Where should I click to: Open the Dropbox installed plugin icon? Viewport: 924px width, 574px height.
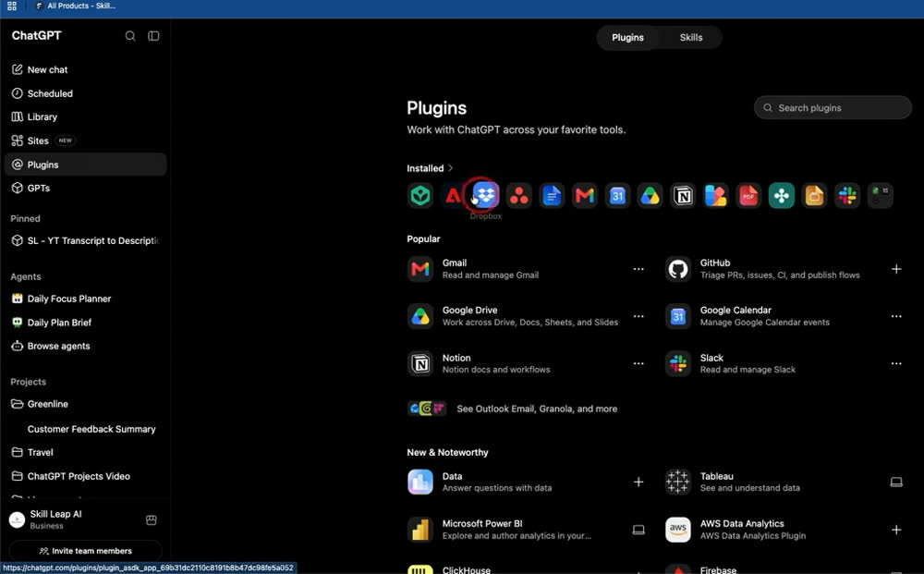point(486,195)
